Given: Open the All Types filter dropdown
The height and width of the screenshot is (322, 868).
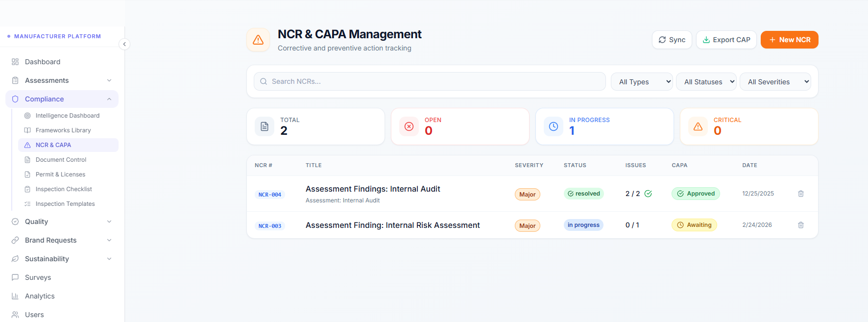Looking at the screenshot, I should (642, 82).
